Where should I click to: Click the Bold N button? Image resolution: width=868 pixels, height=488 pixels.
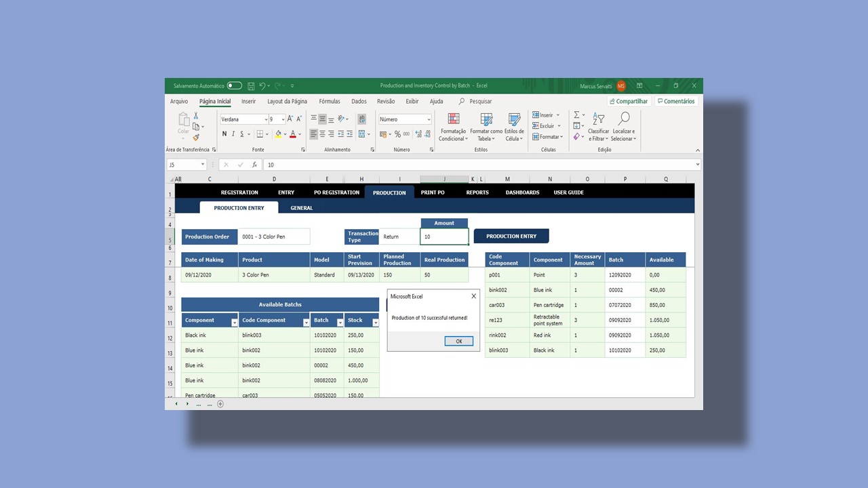(224, 134)
